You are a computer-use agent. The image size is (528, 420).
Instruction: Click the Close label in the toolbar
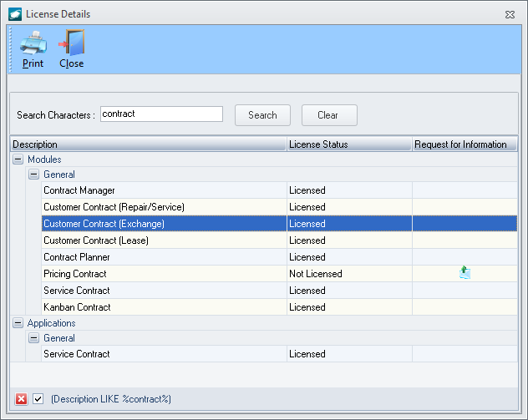point(71,63)
